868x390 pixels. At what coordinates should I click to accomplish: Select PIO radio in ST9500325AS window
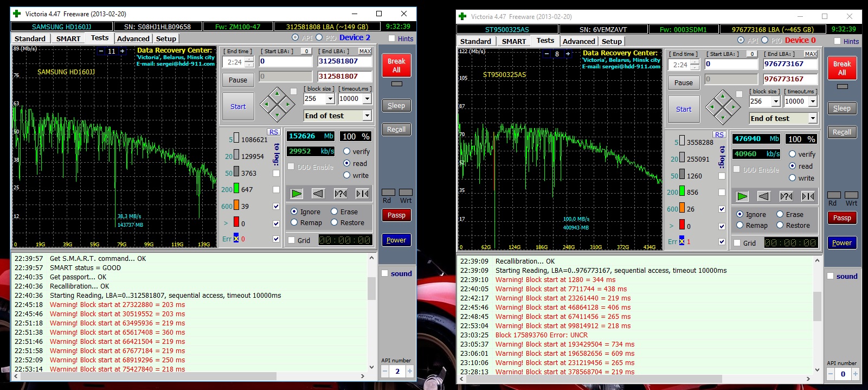pos(764,40)
